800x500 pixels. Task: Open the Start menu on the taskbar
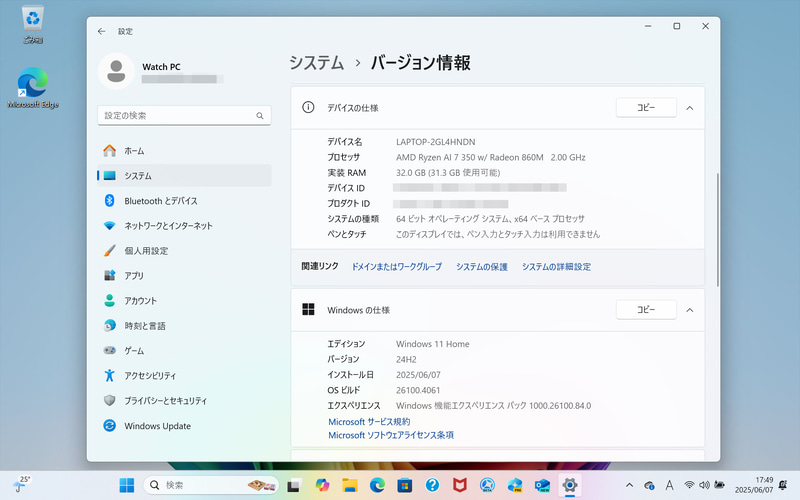(x=127, y=485)
